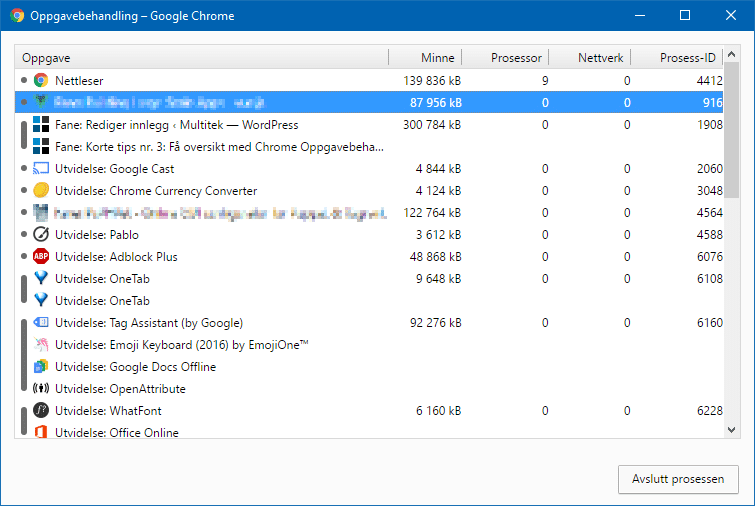Viewport: 755px width, 506px height.
Task: Click the Adblock Plus ABP icon
Action: (41, 257)
